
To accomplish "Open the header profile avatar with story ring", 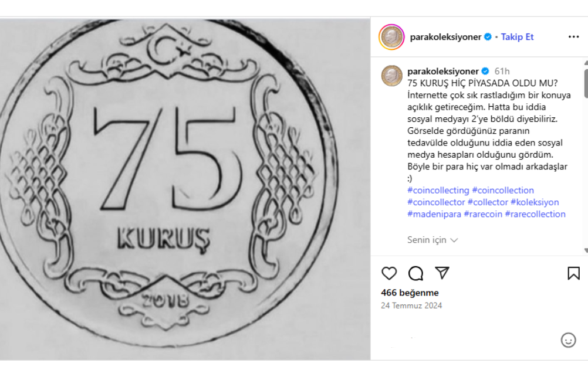I will tap(391, 37).
